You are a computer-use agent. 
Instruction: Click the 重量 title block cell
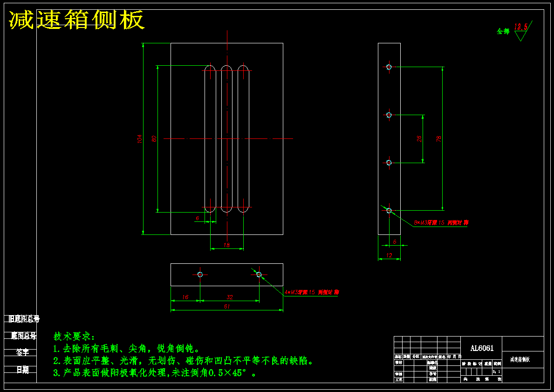487,364
